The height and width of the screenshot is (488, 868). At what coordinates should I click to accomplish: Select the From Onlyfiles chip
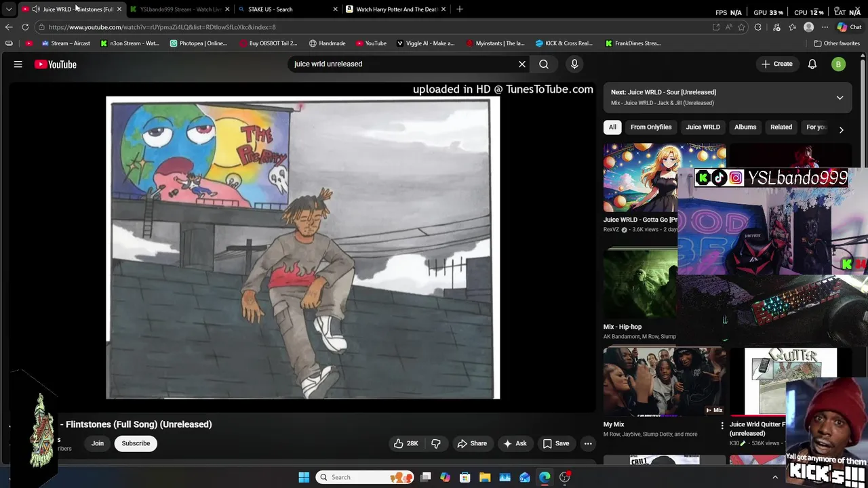[x=651, y=127]
